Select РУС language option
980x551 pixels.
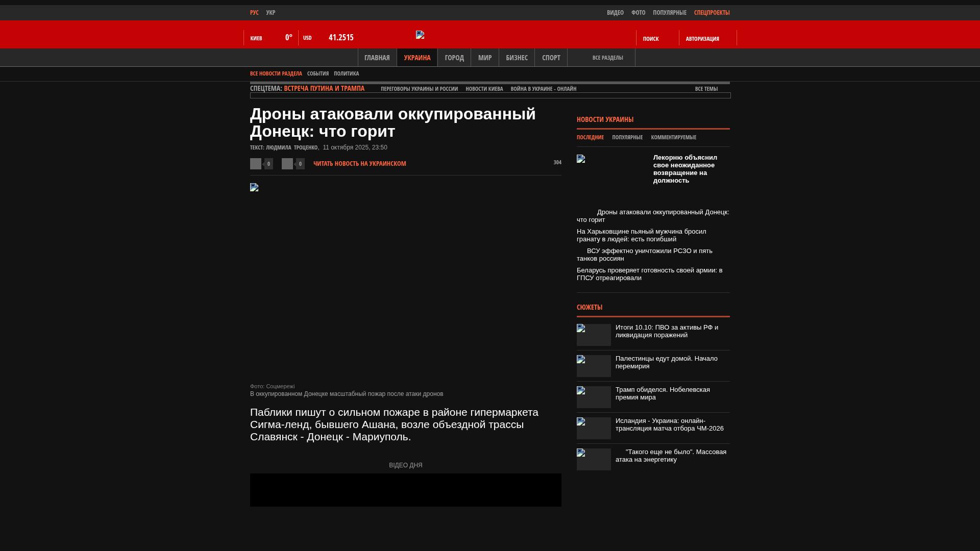[254, 12]
